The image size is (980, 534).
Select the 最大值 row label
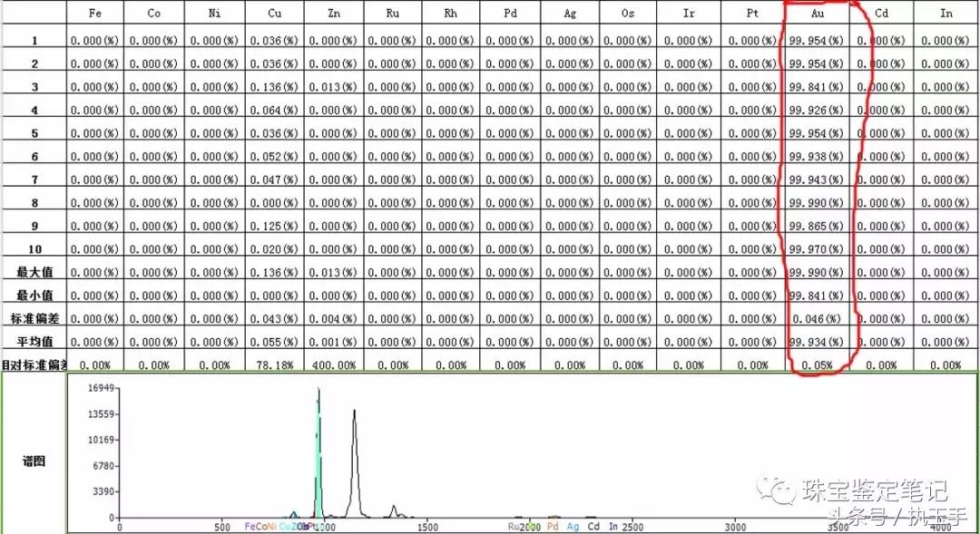point(34,272)
